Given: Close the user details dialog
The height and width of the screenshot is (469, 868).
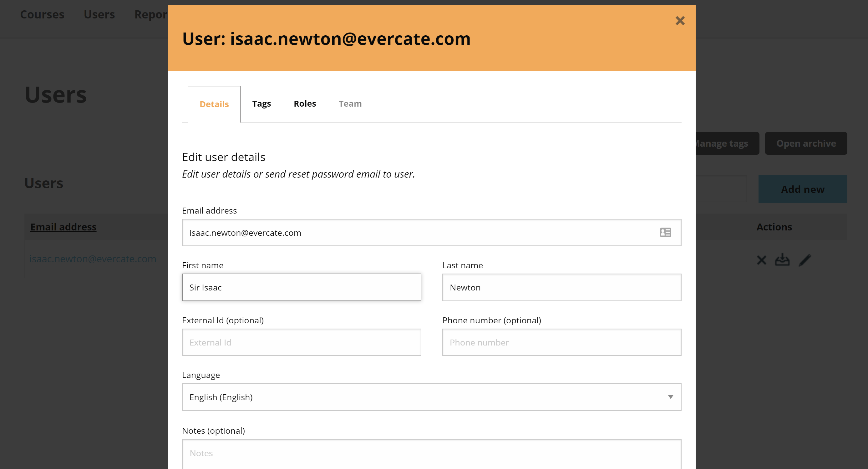Looking at the screenshot, I should pyautogui.click(x=680, y=21).
